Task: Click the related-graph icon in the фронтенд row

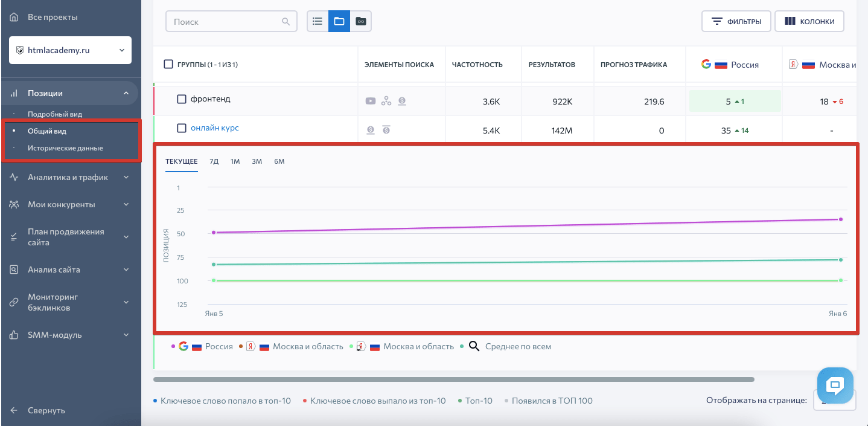Action: pyautogui.click(x=386, y=102)
